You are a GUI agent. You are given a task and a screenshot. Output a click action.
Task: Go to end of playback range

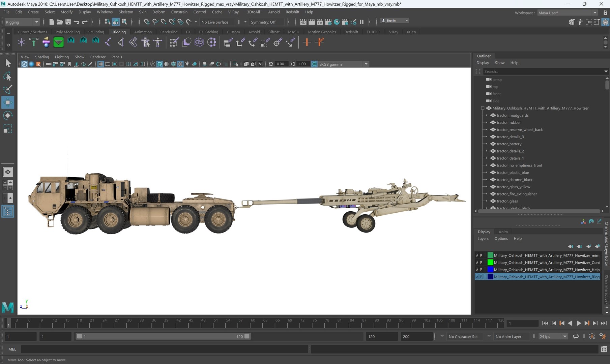point(604,323)
